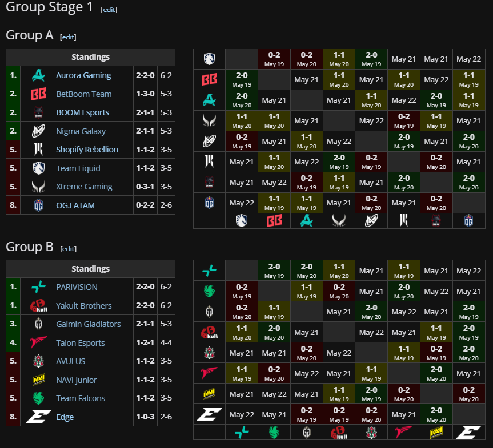Image resolution: width=493 pixels, height=448 pixels.
Task: Click the Group A Standings table header
Action: click(x=91, y=57)
